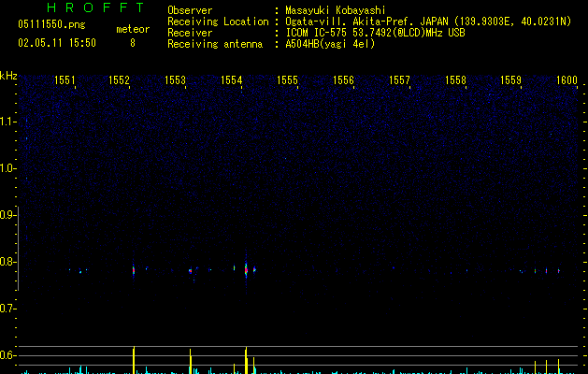588x374 pixels.
Task: Click the 1558 time axis marker
Action: coord(455,80)
